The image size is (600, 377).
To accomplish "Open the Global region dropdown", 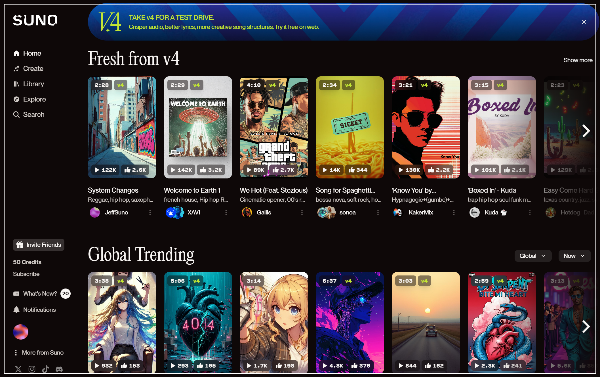I will pos(533,256).
